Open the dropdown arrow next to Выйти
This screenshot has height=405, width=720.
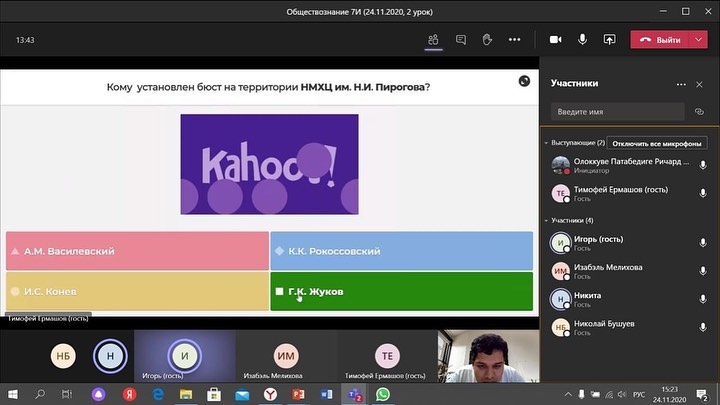point(698,40)
